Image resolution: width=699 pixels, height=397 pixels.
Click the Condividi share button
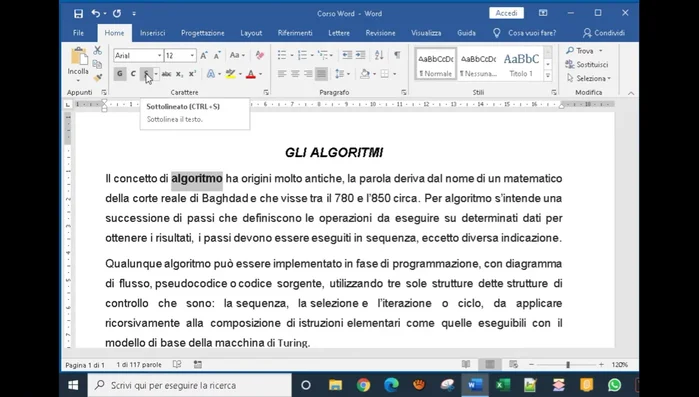coord(604,33)
